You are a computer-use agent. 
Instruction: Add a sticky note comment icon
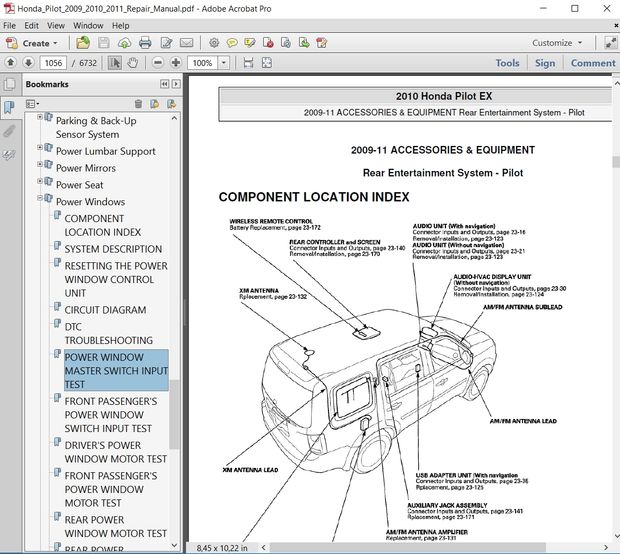[x=232, y=43]
